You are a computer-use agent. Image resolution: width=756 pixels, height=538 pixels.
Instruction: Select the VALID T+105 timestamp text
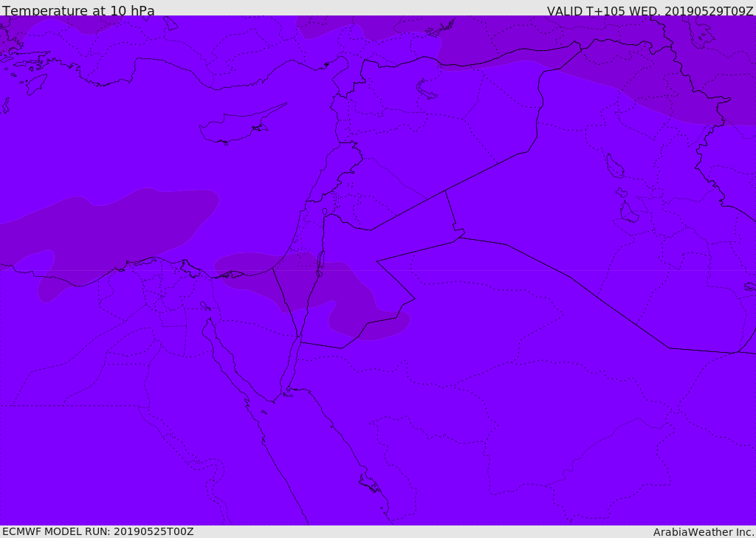[x=650, y=11]
